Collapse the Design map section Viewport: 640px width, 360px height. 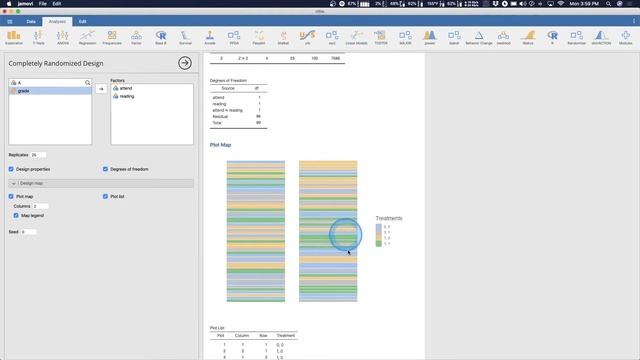[101, 183]
